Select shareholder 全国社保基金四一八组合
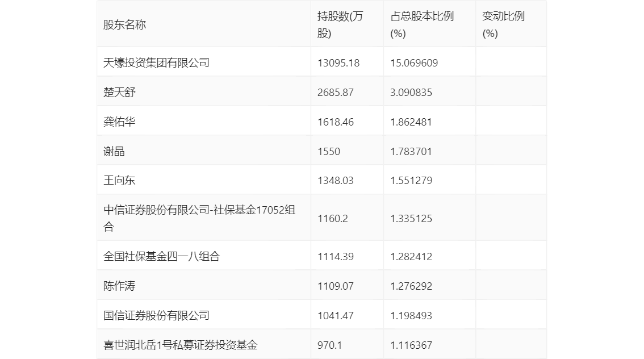 tap(161, 256)
